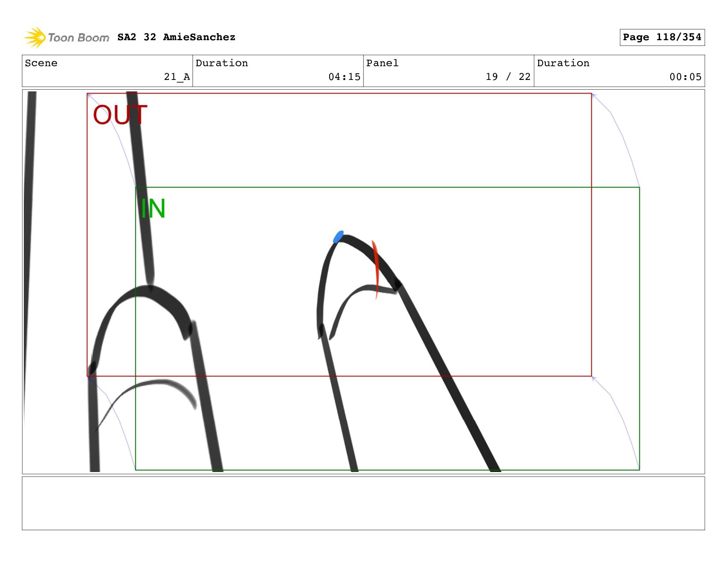The width and height of the screenshot is (728, 563).
Task: Click the red 'OUT' camera frame label
Action: [120, 115]
